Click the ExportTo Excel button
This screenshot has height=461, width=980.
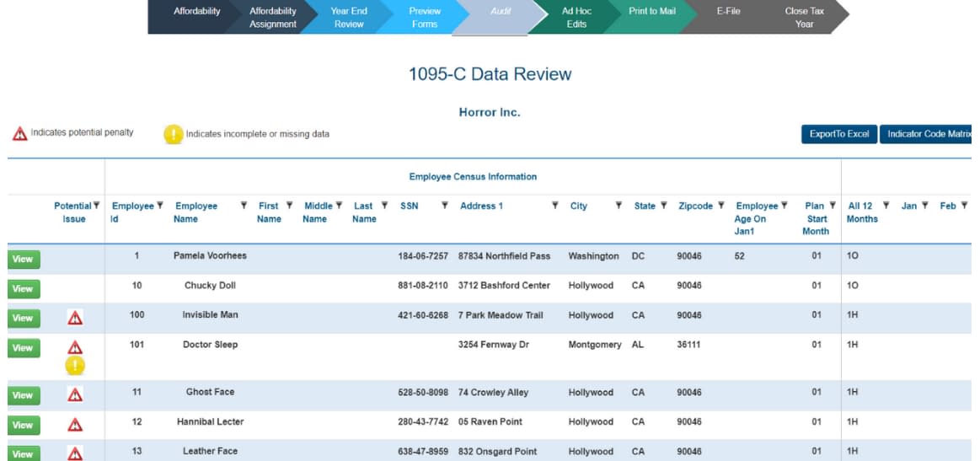pyautogui.click(x=838, y=134)
